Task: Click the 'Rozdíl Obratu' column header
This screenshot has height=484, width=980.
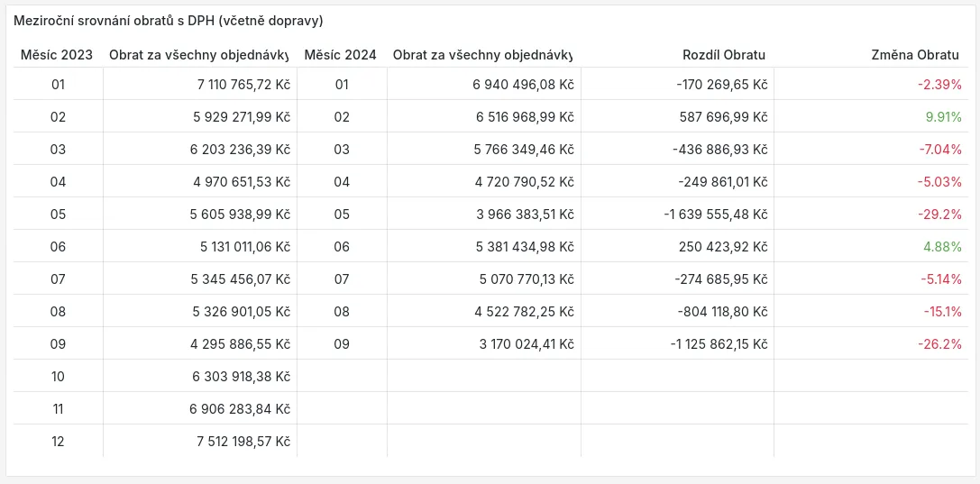Action: 724,55
